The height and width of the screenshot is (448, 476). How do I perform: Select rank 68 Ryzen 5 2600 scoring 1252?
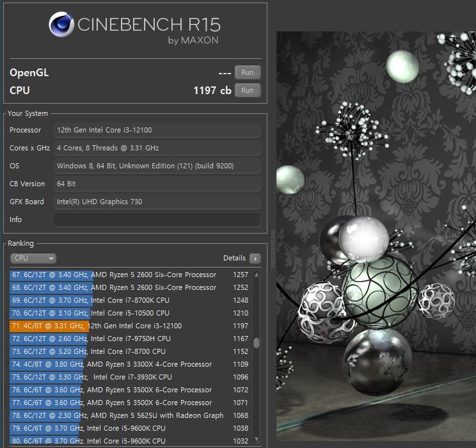pyautogui.click(x=131, y=287)
